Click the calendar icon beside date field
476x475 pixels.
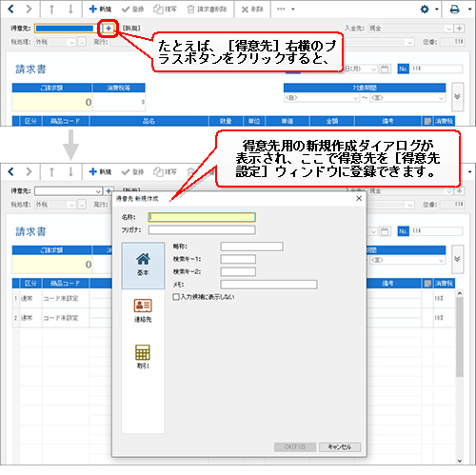tap(385, 69)
